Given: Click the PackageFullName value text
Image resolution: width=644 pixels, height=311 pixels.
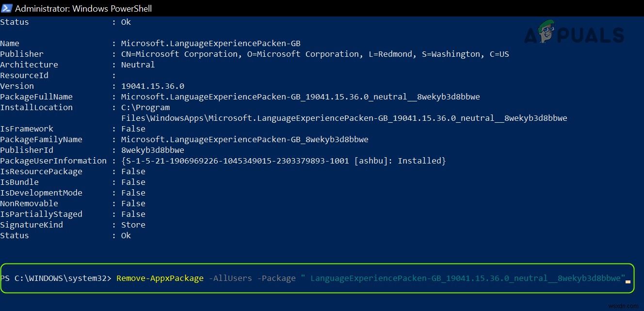Looking at the screenshot, I should coord(300,97).
